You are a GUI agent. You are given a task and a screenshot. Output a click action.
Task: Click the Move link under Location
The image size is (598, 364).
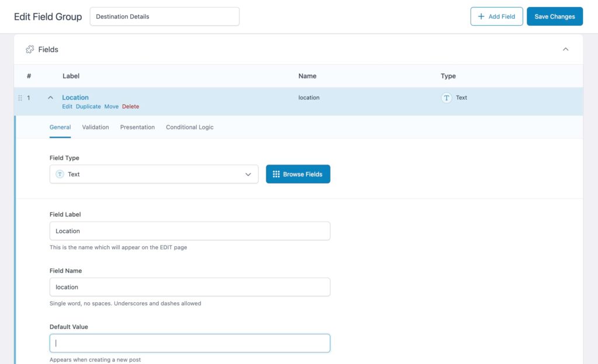tap(112, 107)
